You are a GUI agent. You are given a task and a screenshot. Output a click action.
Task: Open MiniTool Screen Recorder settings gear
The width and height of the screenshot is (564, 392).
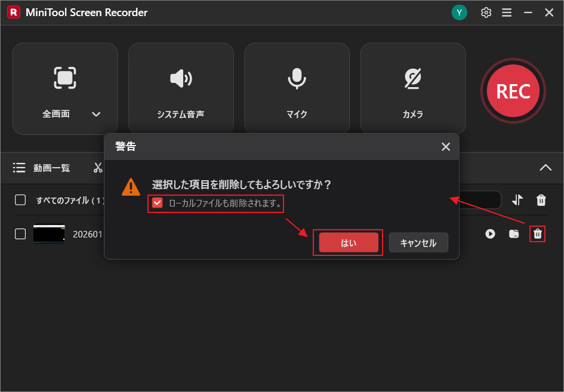[x=486, y=12]
